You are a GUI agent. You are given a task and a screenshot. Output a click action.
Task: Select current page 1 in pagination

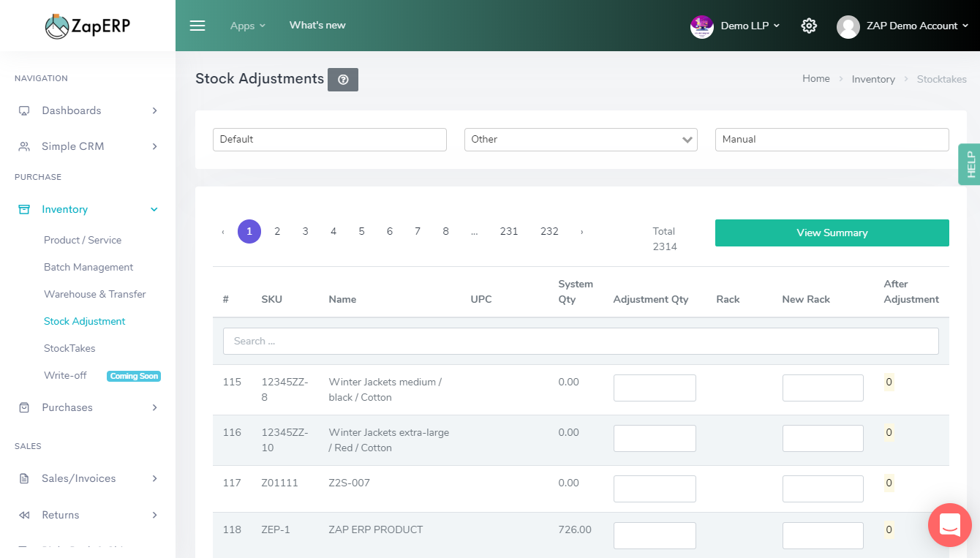click(249, 231)
